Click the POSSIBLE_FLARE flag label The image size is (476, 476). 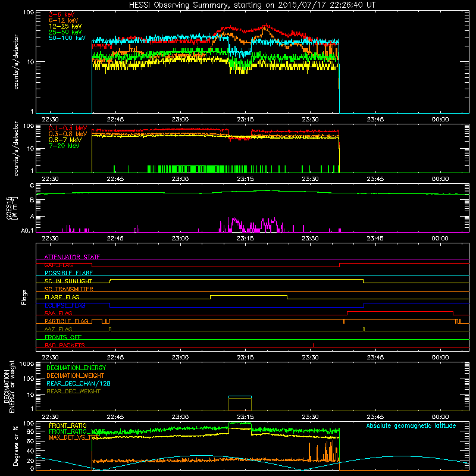(x=69, y=273)
